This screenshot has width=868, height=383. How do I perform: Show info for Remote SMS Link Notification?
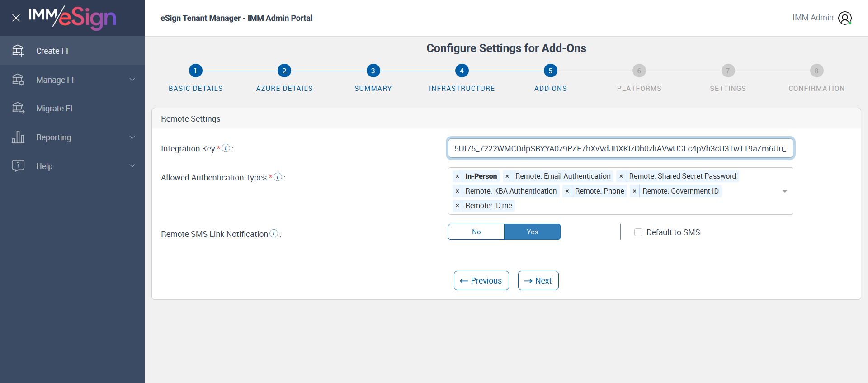274,233
